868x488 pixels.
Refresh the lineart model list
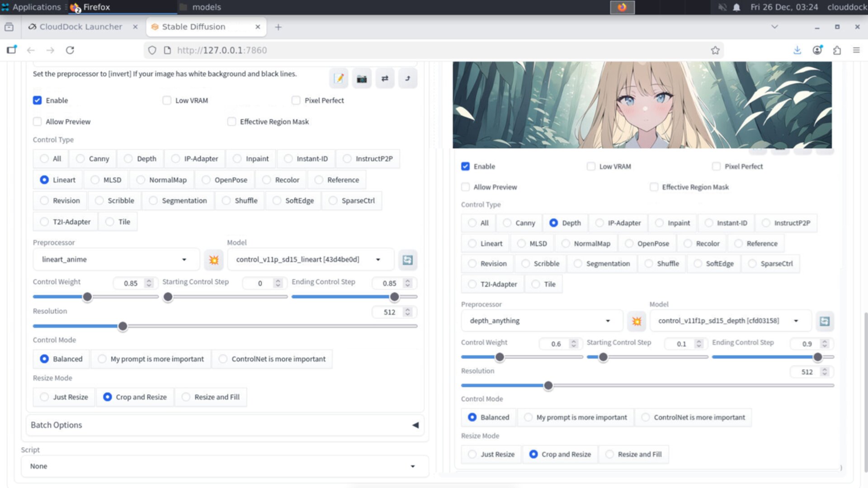[407, 260]
